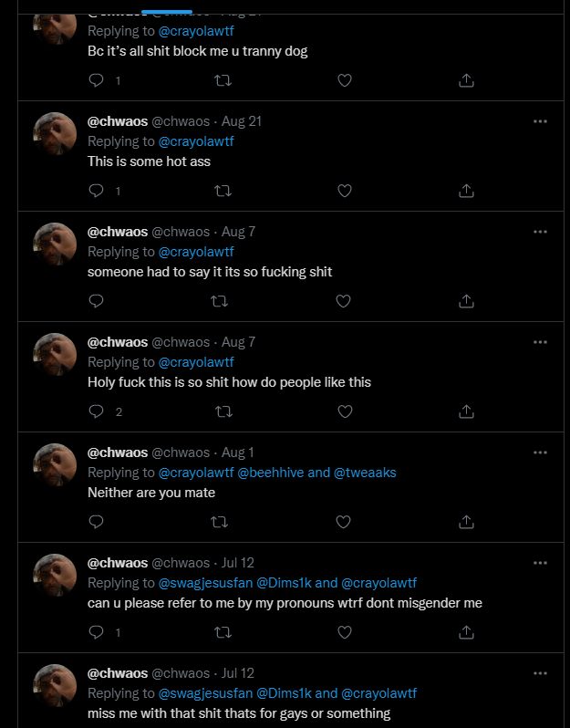This screenshot has height=728, width=570.
Task: Like the "someone had to say it" tweet
Action: click(x=344, y=301)
